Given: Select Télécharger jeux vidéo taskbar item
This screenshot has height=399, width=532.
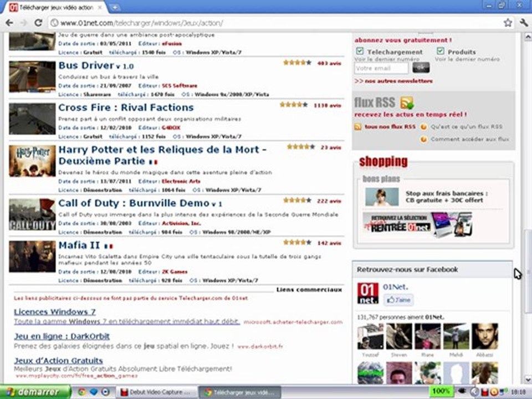Looking at the screenshot, I should coord(239,392).
